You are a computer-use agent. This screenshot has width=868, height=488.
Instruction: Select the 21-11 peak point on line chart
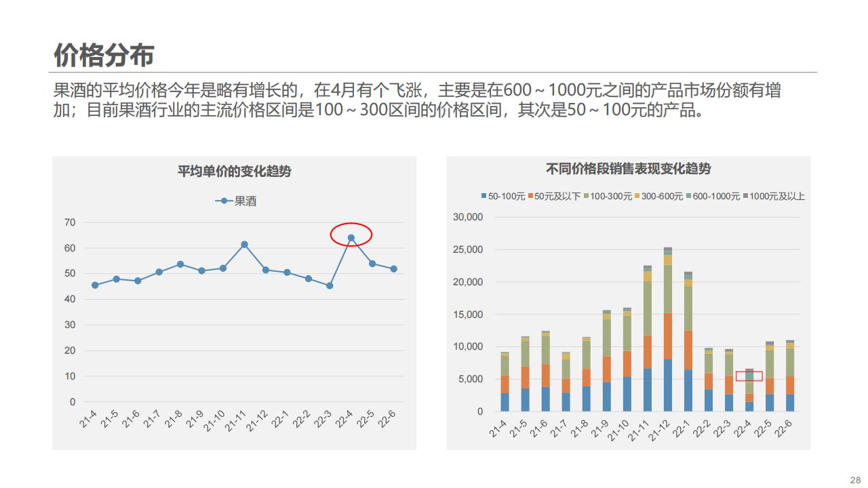(x=244, y=245)
